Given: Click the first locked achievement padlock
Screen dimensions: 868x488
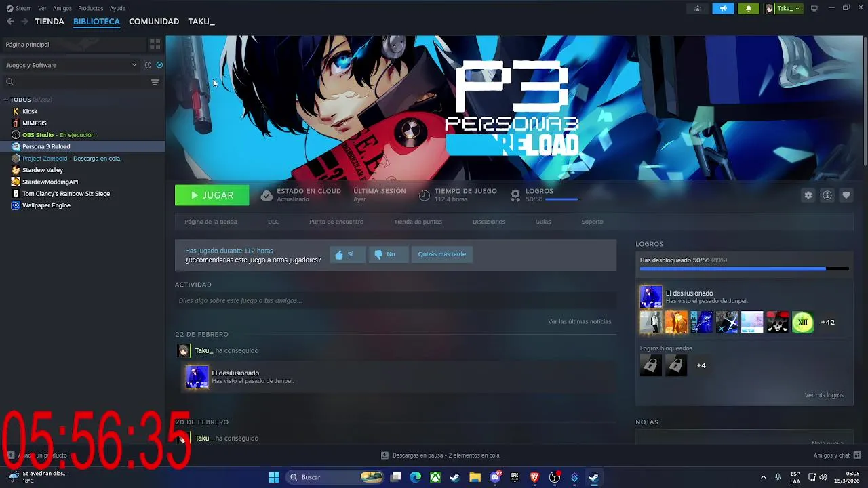Looking at the screenshot, I should click(x=651, y=365).
